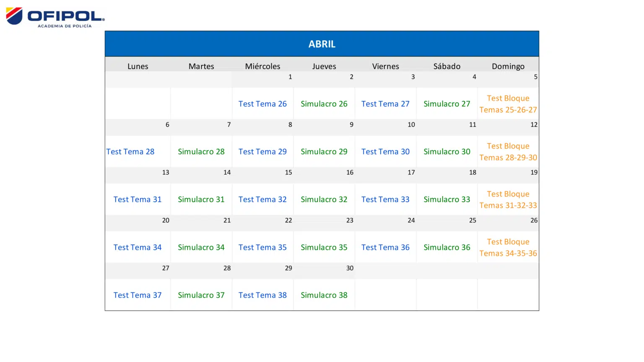644x362 pixels.
Task: Select Test Bloque Temas 28-29-30
Action: [x=508, y=152]
